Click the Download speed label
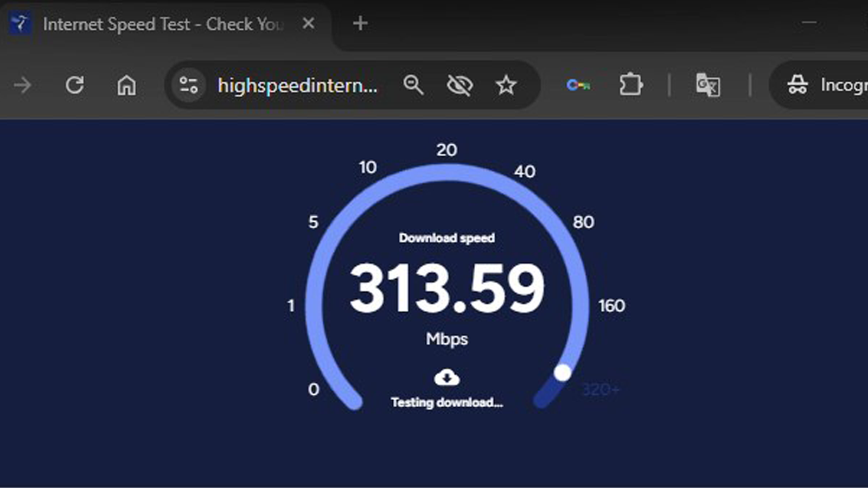Viewport: 868px width, 488px height. pyautogui.click(x=447, y=238)
